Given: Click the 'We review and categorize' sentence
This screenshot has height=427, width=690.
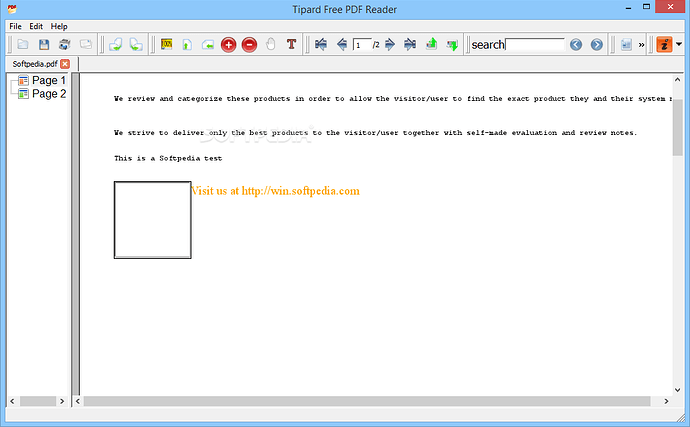Looking at the screenshot, I should coord(393,99).
